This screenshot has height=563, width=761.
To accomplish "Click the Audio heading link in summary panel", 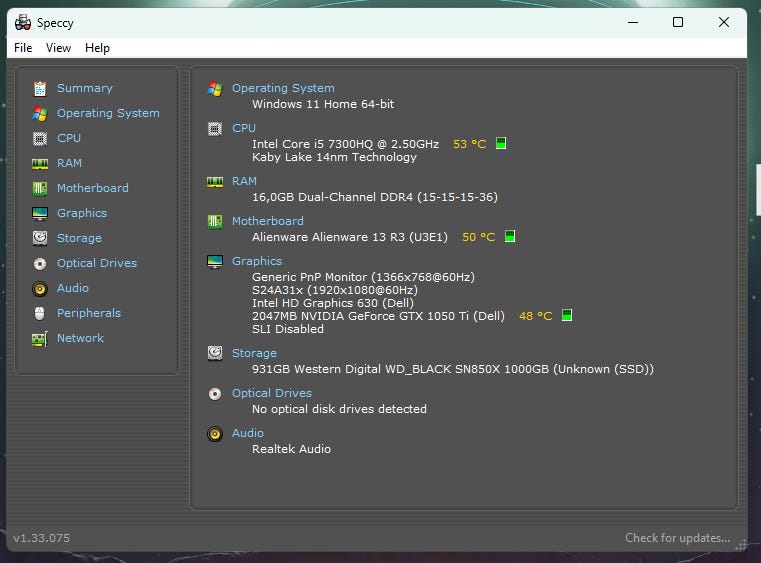I will pos(248,433).
